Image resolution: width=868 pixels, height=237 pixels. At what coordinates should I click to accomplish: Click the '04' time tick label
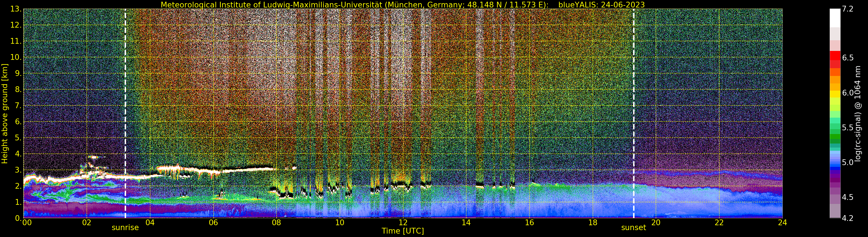point(150,223)
